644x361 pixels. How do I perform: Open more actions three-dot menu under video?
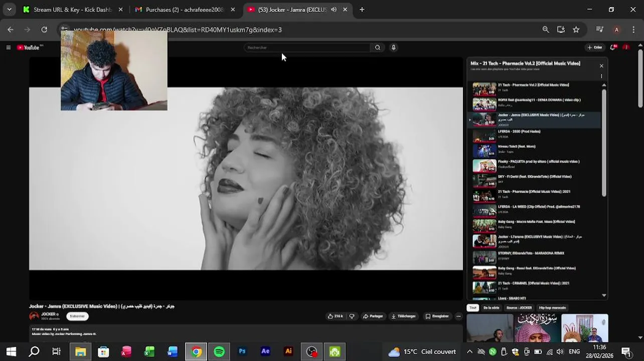coord(458,316)
